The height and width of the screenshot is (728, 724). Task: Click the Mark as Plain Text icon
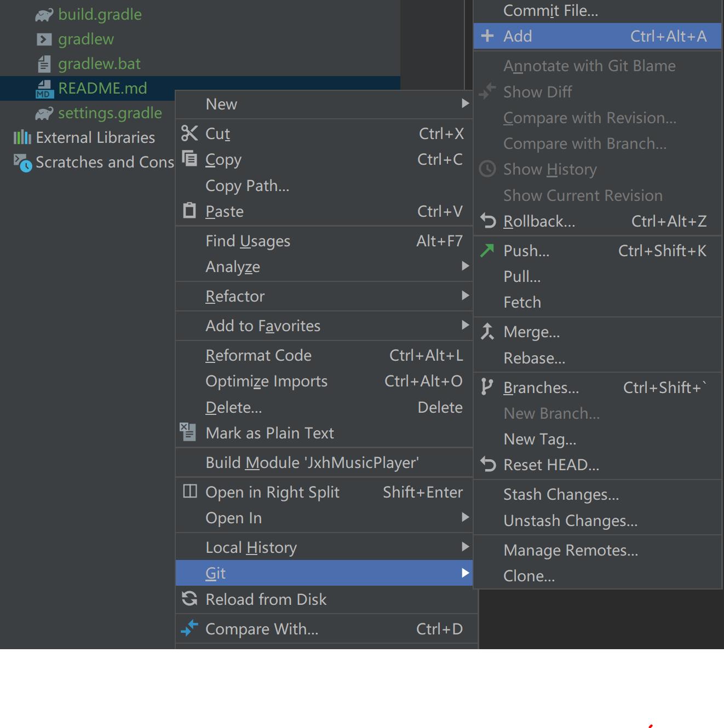point(188,432)
